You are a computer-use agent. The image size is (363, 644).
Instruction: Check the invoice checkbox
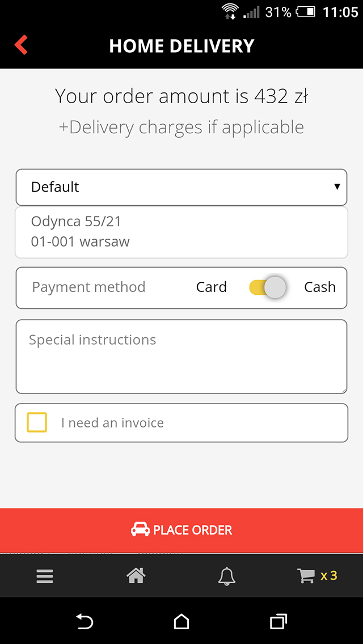[37, 422]
